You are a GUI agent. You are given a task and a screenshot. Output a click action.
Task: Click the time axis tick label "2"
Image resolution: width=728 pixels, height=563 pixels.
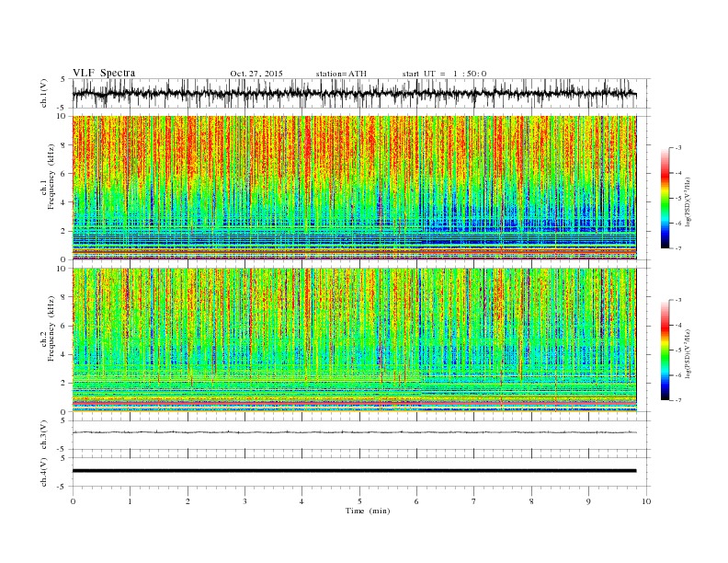[188, 501]
